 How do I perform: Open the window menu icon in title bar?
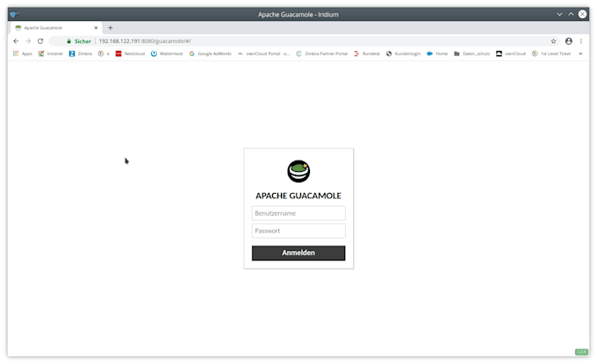[14, 14]
